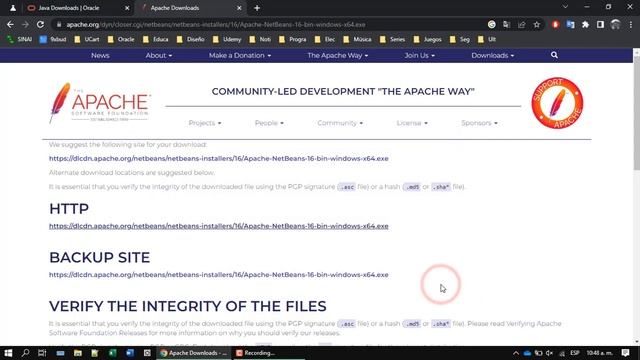640x360 pixels.
Task: Open the Sponsors dropdown menu
Action: [x=479, y=123]
